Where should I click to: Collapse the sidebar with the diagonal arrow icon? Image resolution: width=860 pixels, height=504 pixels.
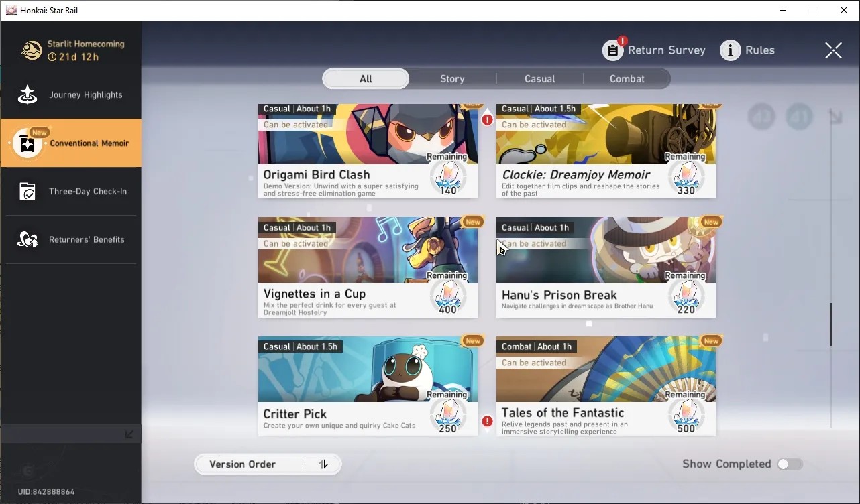point(129,434)
